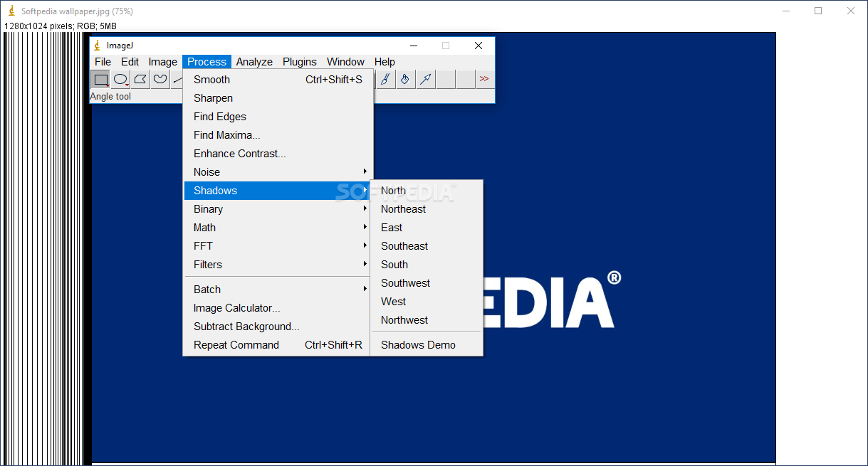This screenshot has height=466, width=868.
Task: Choose Sharpen from Process menu
Action: click(x=277, y=98)
